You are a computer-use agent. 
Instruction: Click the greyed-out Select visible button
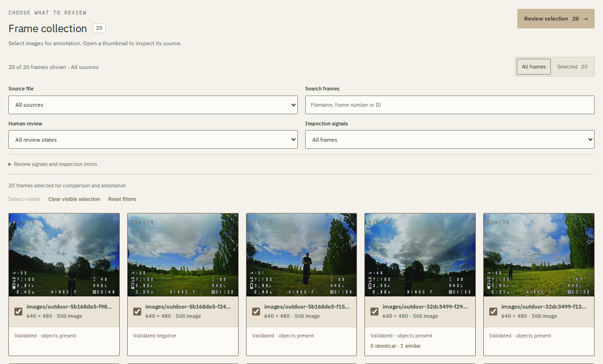point(24,199)
